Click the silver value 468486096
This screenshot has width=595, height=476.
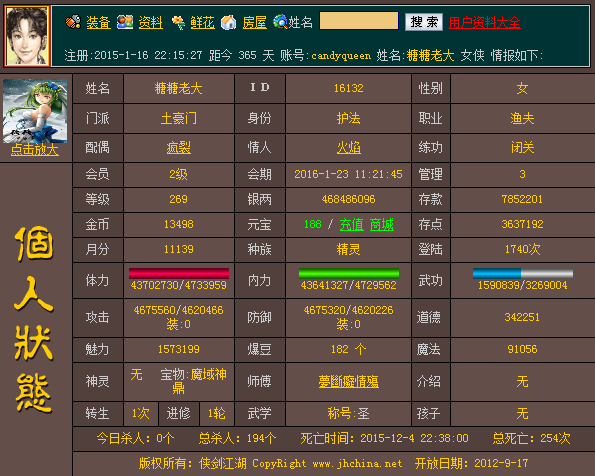(x=349, y=199)
